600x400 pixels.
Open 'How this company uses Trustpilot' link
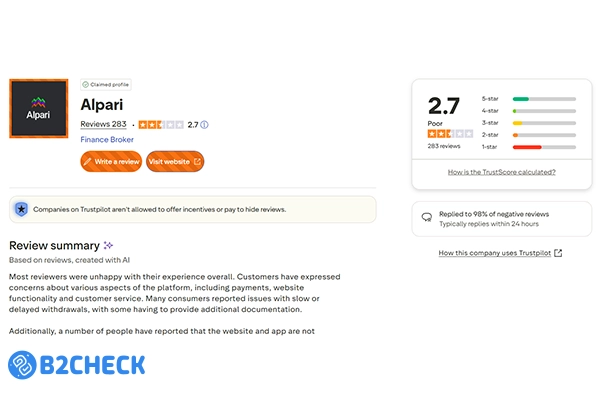[x=495, y=253]
